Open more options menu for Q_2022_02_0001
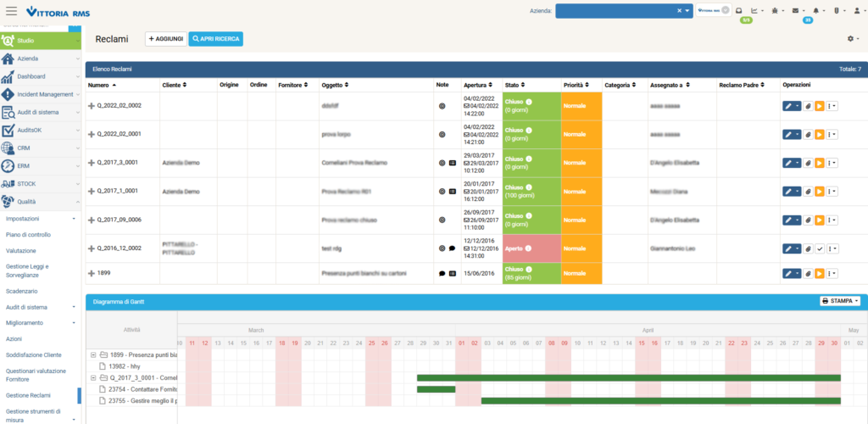This screenshot has height=424, width=868. [x=832, y=135]
